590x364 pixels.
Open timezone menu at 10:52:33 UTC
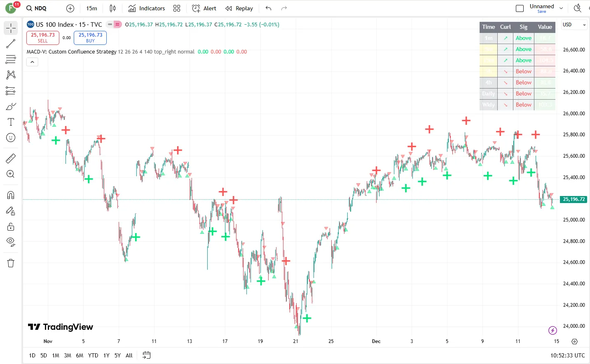pos(567,355)
